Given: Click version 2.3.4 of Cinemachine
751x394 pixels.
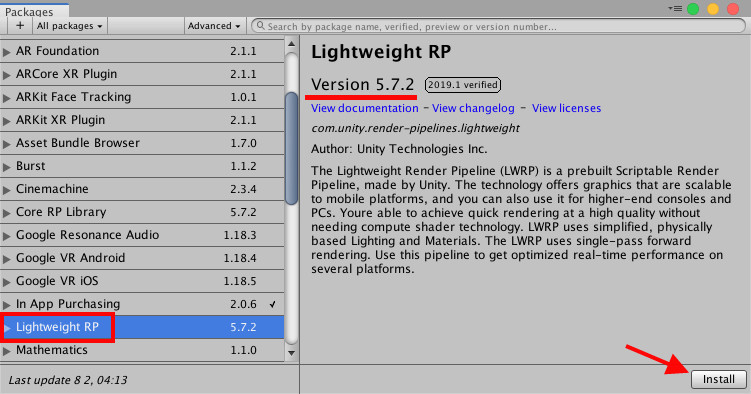Looking at the screenshot, I should pyautogui.click(x=243, y=189).
